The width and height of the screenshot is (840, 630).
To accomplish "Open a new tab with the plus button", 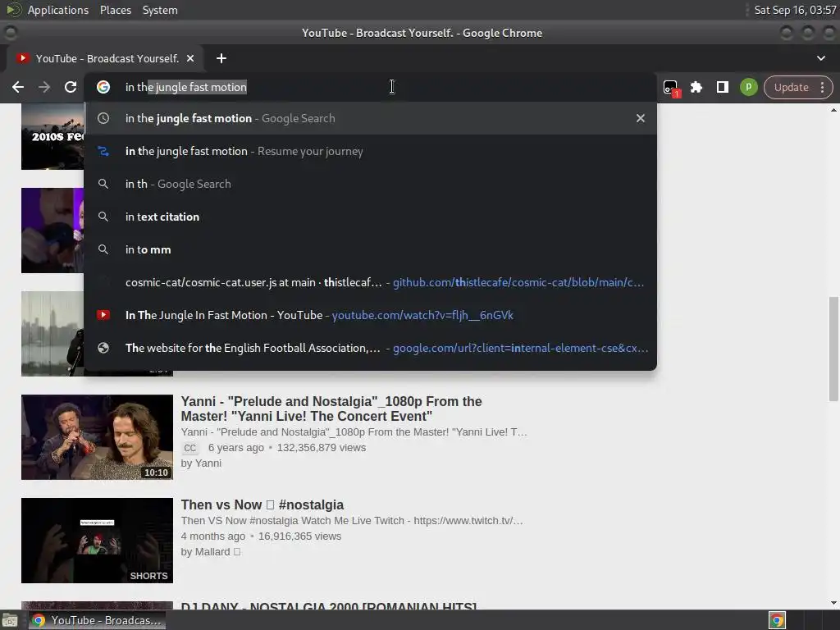I will tap(221, 58).
